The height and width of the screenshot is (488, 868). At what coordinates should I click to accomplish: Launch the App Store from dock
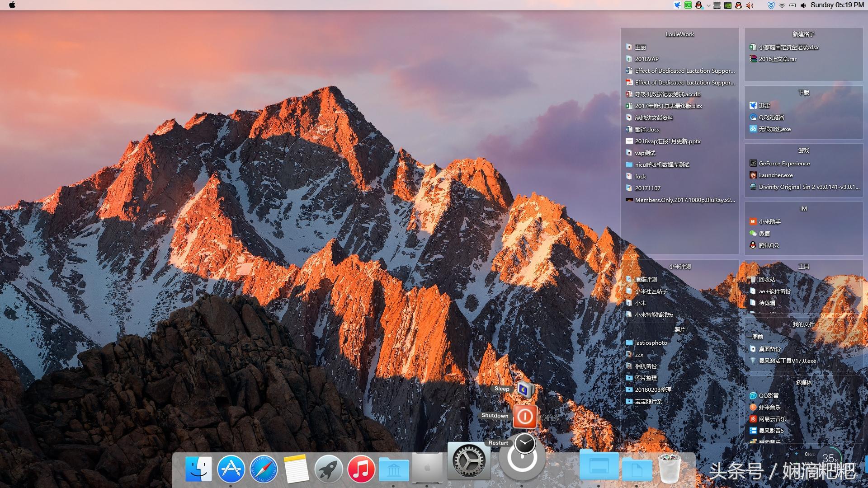(231, 469)
